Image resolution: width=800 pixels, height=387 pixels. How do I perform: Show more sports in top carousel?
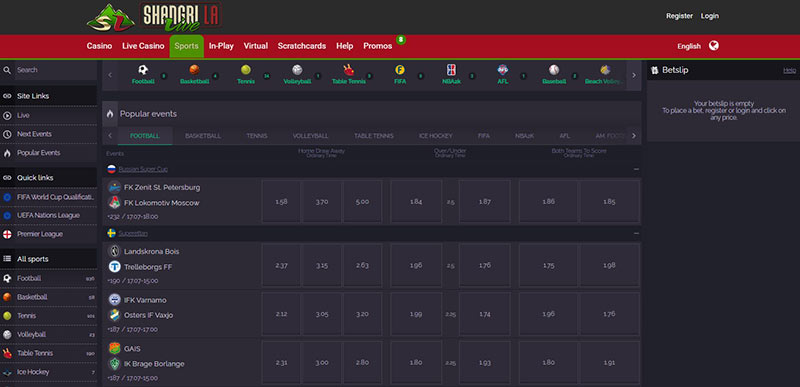634,75
